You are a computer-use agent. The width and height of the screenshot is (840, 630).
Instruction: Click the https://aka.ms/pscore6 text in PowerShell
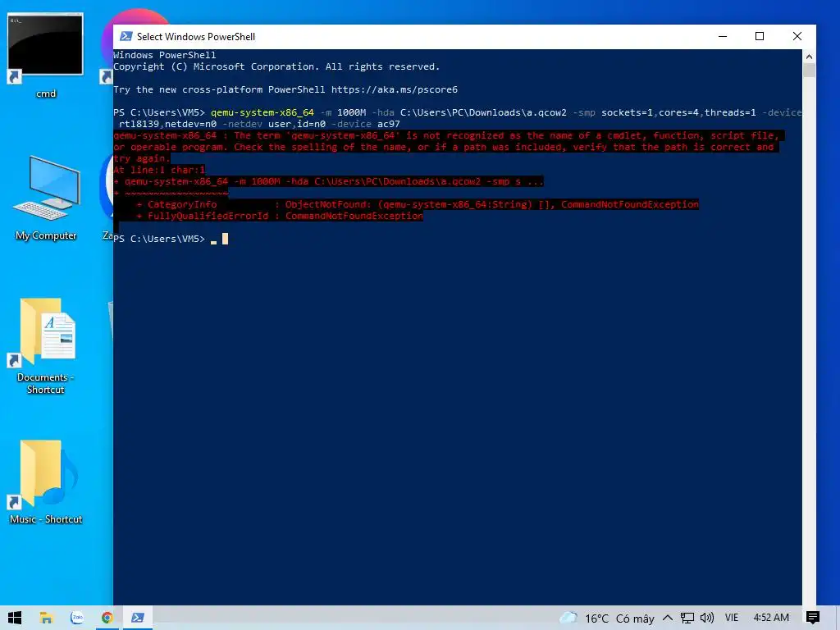(x=395, y=89)
